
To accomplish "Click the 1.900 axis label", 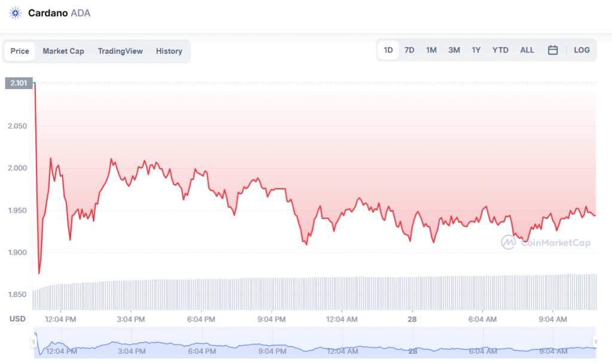I will [17, 252].
